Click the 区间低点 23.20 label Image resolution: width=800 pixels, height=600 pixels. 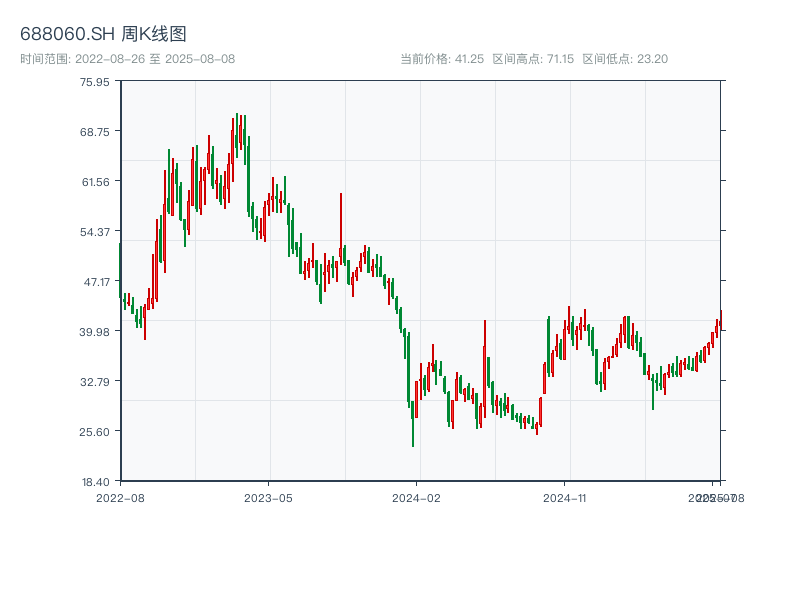[625, 59]
